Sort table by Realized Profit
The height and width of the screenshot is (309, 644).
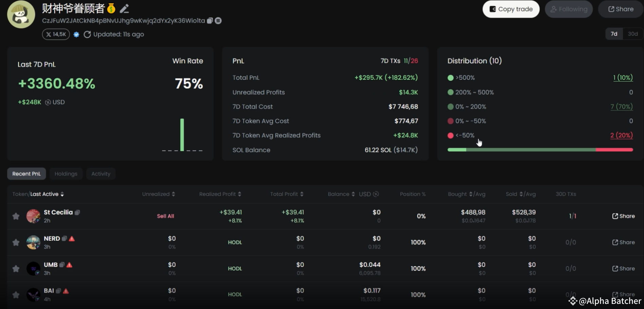click(239, 194)
